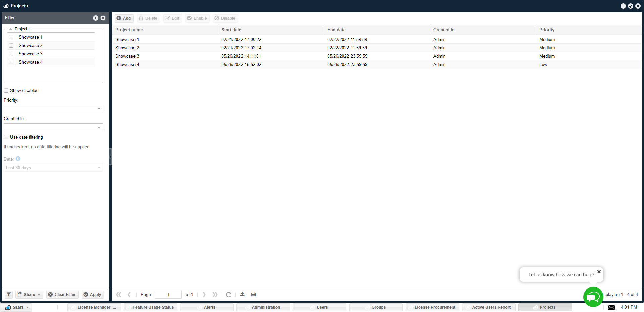This screenshot has height=312, width=644.
Task: Enable Use date filtering checkbox
Action: (x=6, y=137)
